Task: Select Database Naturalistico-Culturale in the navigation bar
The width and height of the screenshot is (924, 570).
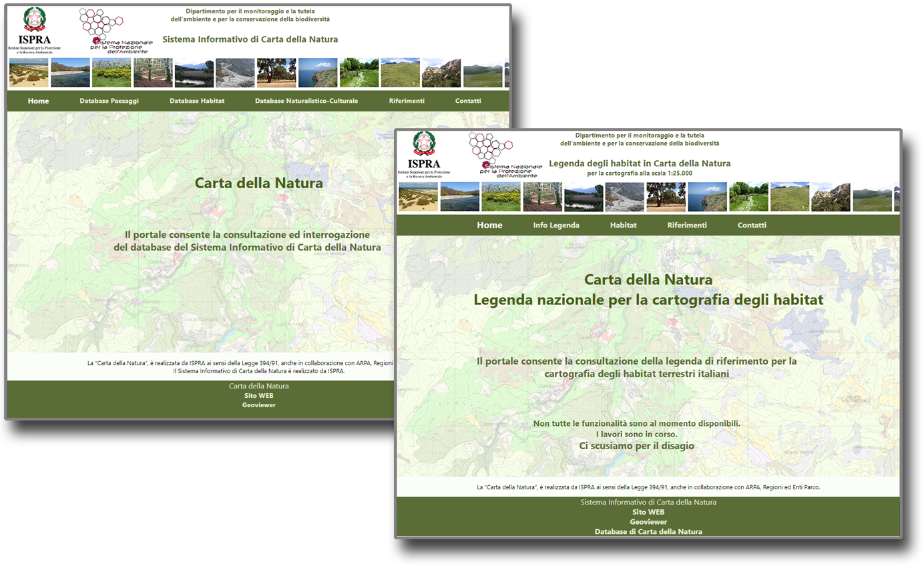Action: [x=306, y=101]
